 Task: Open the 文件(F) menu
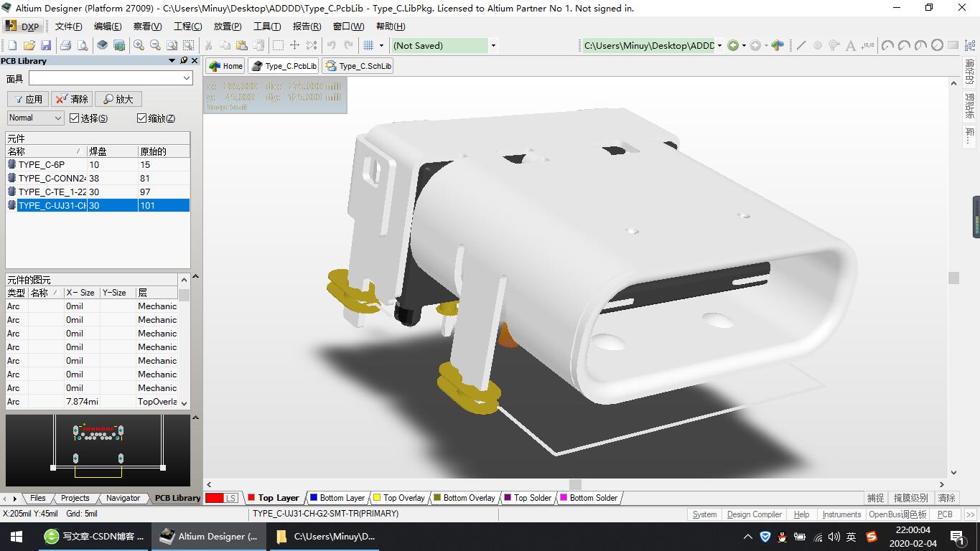69,27
